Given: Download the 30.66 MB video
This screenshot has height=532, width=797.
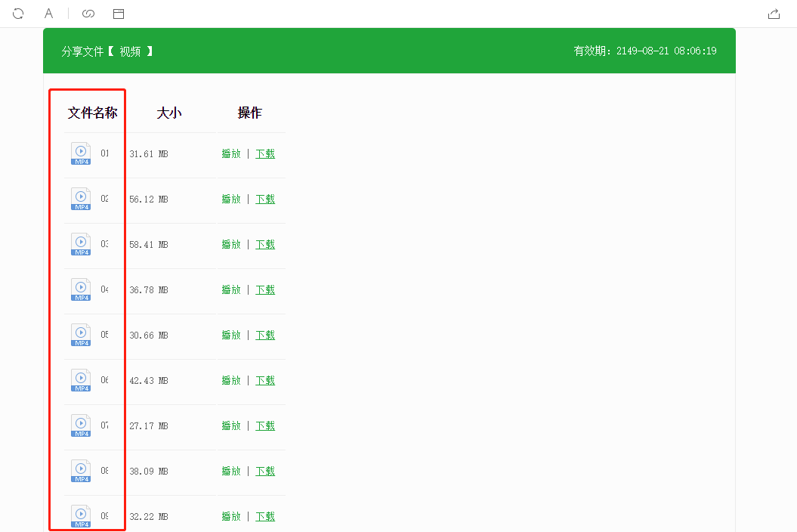Looking at the screenshot, I should pyautogui.click(x=265, y=335).
